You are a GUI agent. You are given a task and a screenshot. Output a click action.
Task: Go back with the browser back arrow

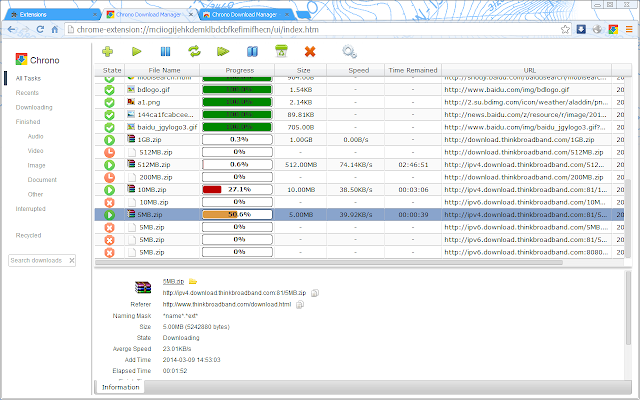point(11,29)
